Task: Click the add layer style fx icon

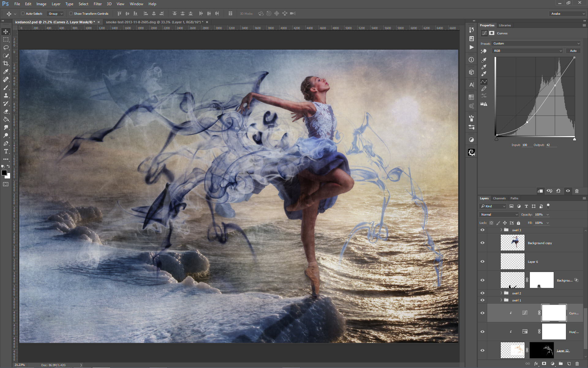Action: click(x=536, y=364)
